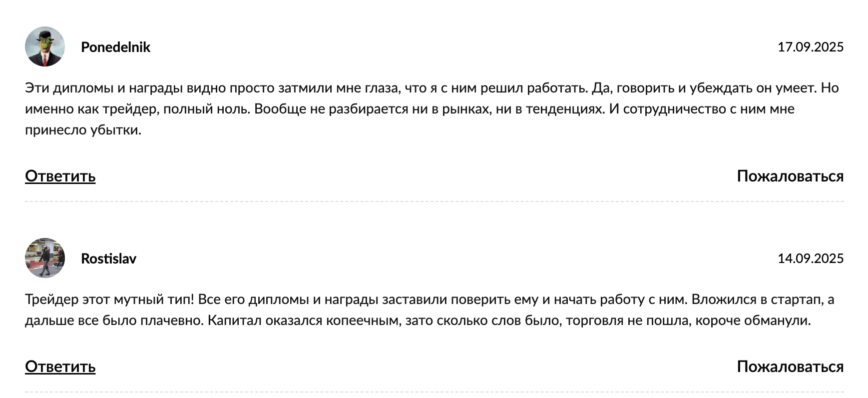Reply to Rostislav's comment via Ответить
The width and height of the screenshot is (868, 398).
click(60, 366)
